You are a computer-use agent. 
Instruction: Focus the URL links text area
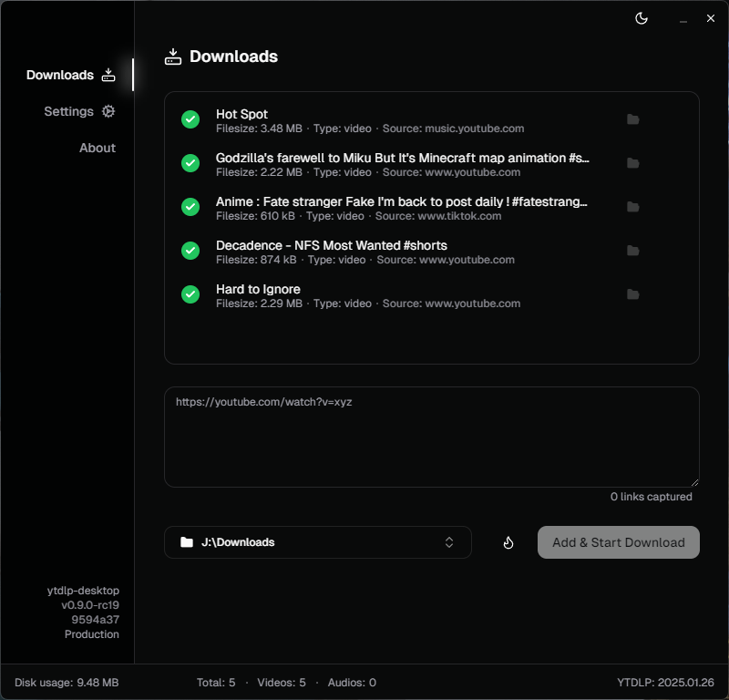[431, 437]
